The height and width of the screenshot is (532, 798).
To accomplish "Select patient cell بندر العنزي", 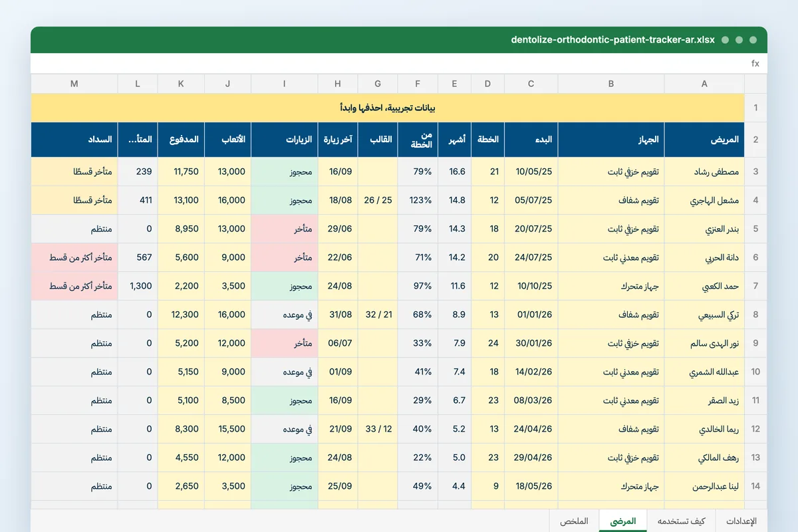I will (x=704, y=229).
